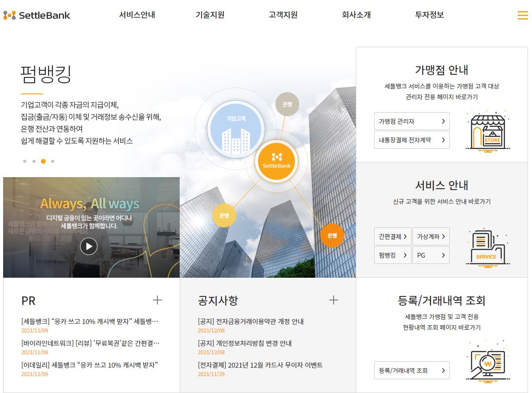The width and height of the screenshot is (532, 393).
Task: Click the orange 은행 circle at right
Action: [x=332, y=235]
